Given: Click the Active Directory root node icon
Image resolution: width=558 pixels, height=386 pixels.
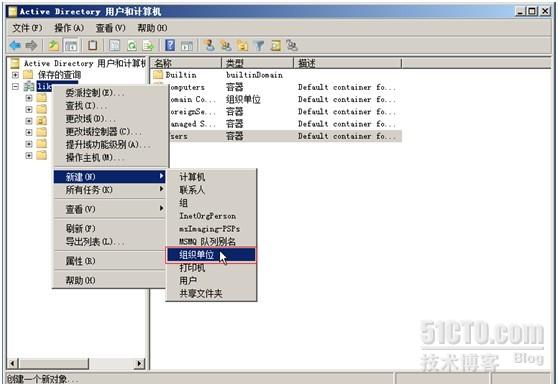Looking at the screenshot, I should click(15, 63).
